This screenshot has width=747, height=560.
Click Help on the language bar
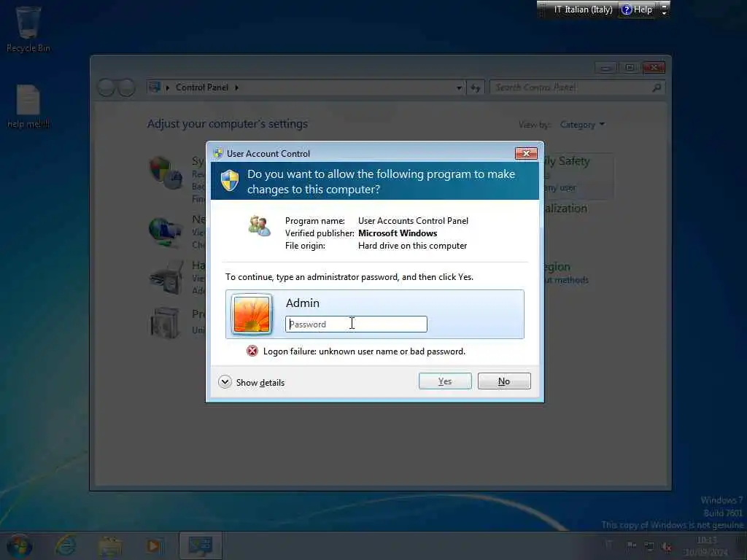click(x=637, y=9)
